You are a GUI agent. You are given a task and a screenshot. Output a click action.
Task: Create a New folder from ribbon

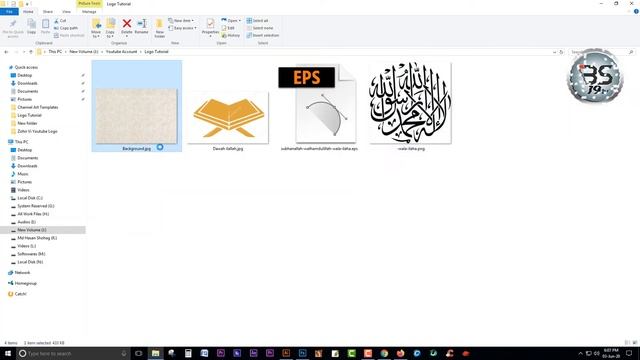click(160, 28)
